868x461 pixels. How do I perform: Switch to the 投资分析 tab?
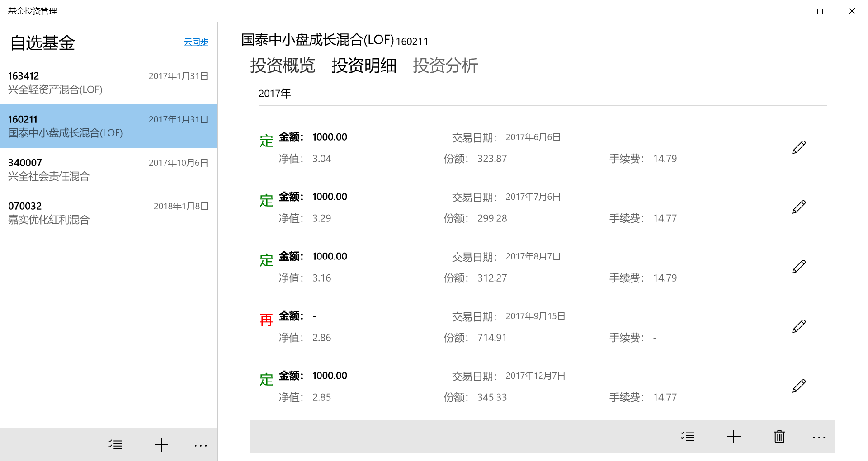click(445, 66)
